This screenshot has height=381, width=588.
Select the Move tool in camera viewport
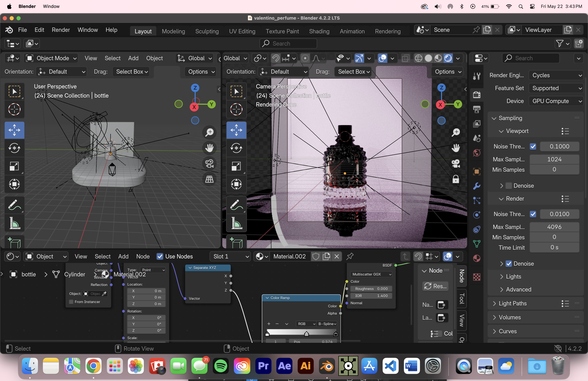[x=236, y=130]
